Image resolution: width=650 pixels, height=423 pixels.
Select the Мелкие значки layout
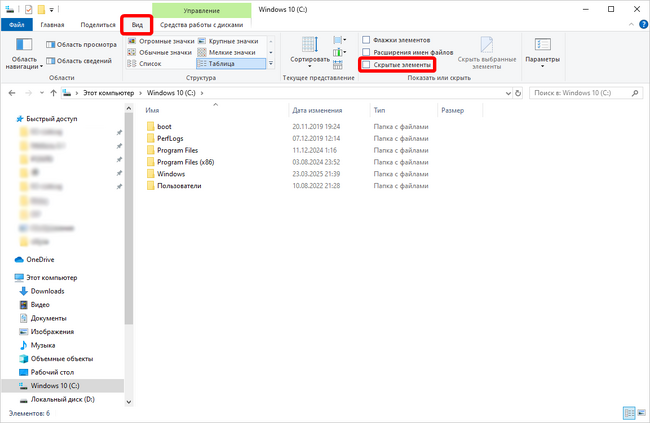click(227, 52)
